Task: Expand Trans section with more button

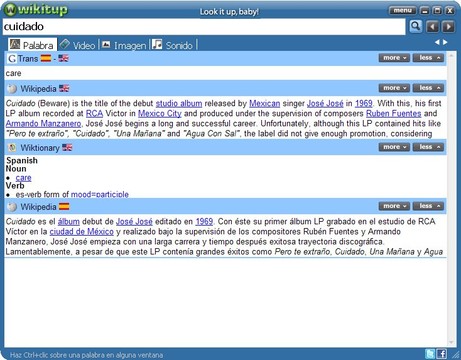Action: (x=394, y=58)
